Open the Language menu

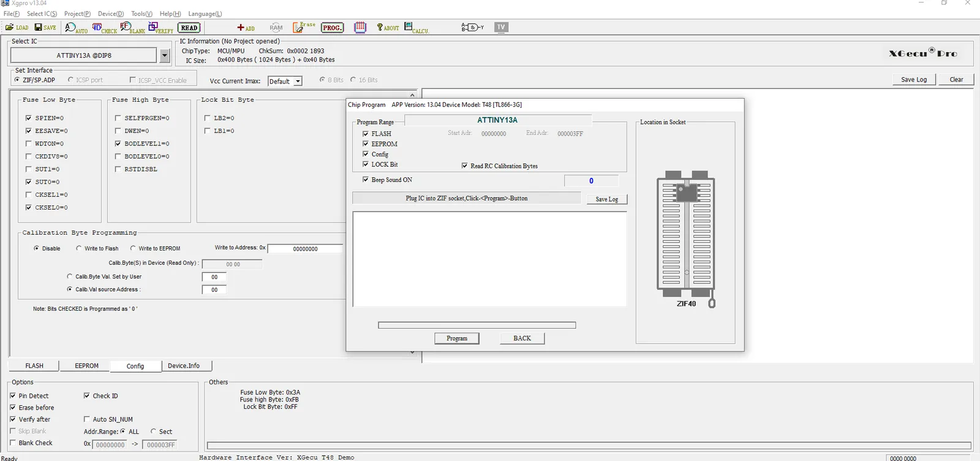point(205,13)
